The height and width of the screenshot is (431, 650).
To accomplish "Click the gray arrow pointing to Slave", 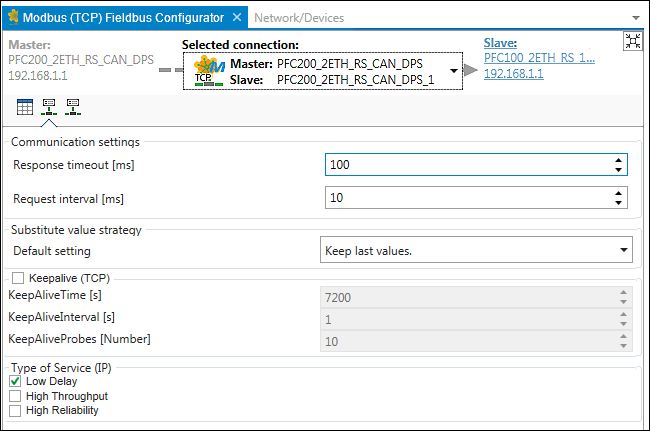I will (x=471, y=70).
